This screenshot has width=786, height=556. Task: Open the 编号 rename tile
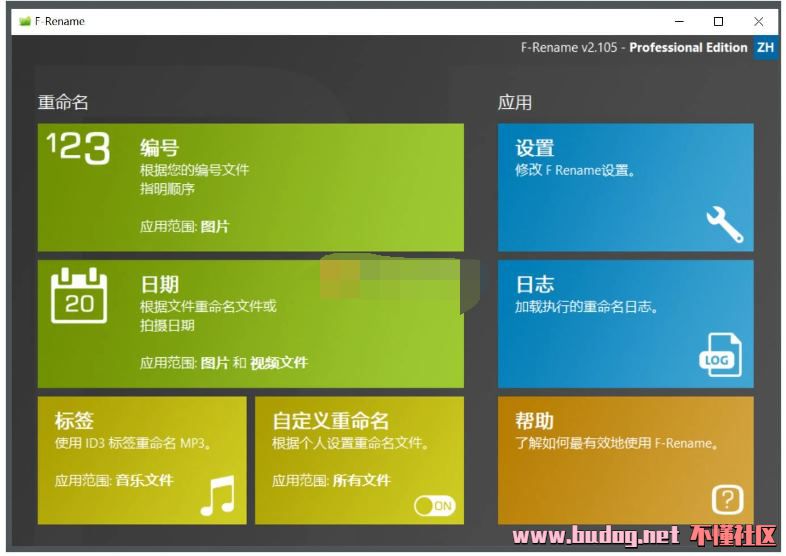click(251, 187)
